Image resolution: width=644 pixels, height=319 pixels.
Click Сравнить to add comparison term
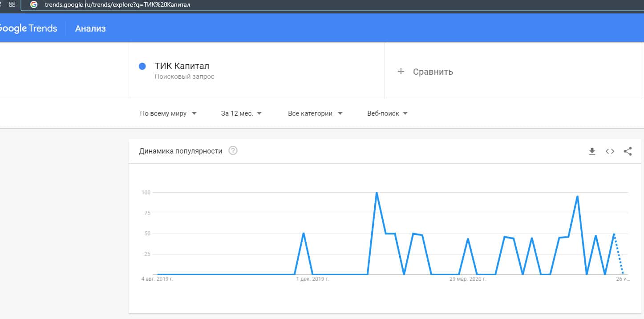(433, 72)
